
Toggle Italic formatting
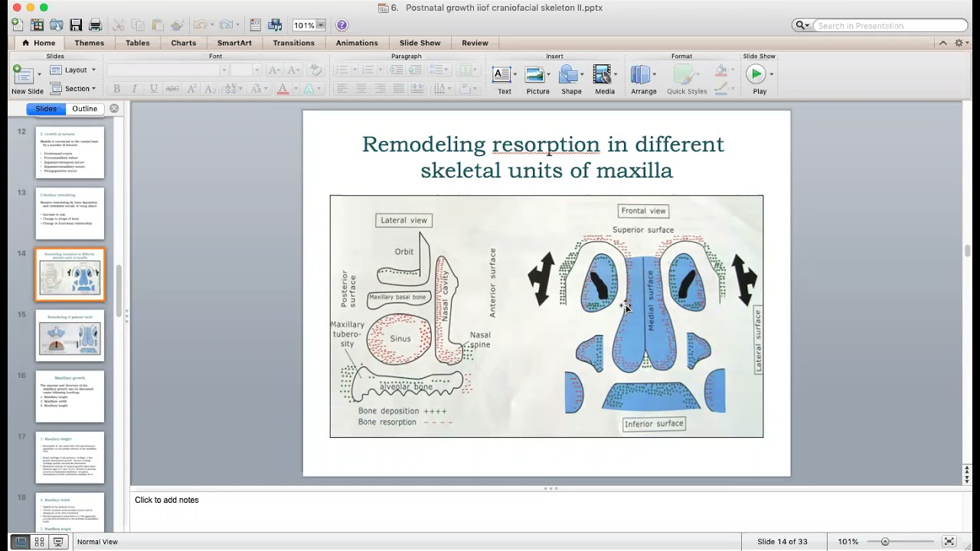(x=135, y=89)
